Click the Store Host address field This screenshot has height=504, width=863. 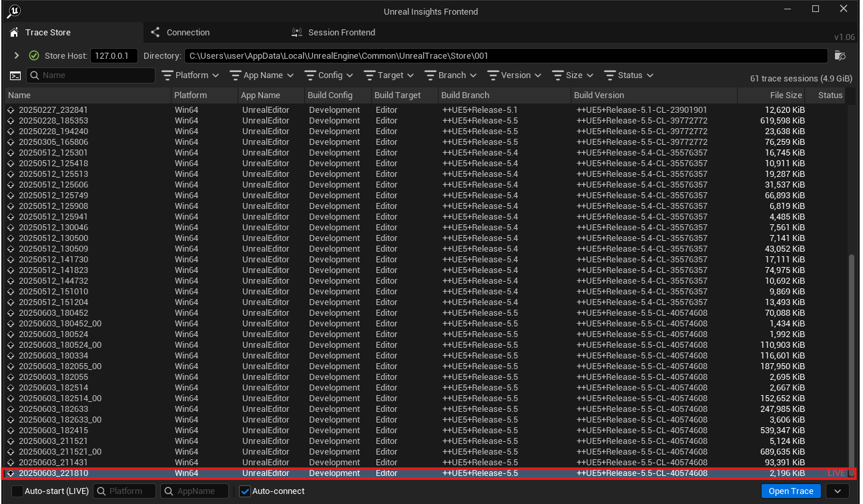114,55
